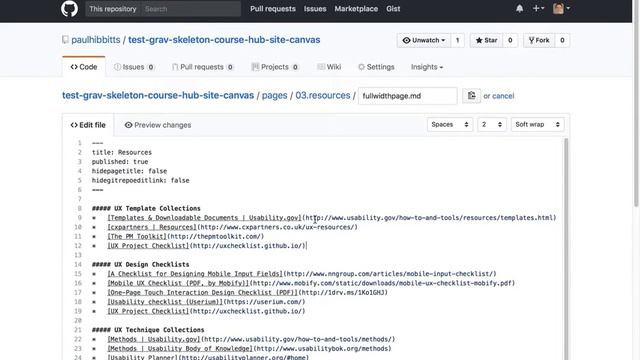Open the Settings tab
Viewport: 640px width, 360px height.
pos(376,67)
